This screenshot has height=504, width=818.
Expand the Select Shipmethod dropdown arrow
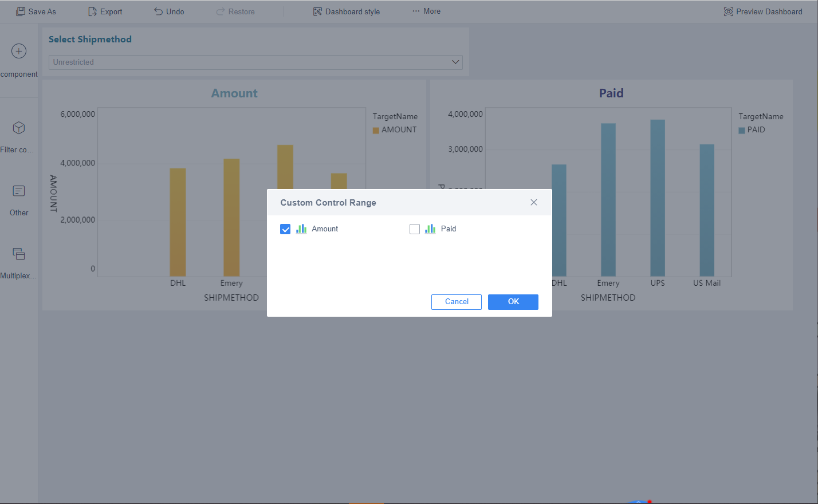click(x=456, y=62)
